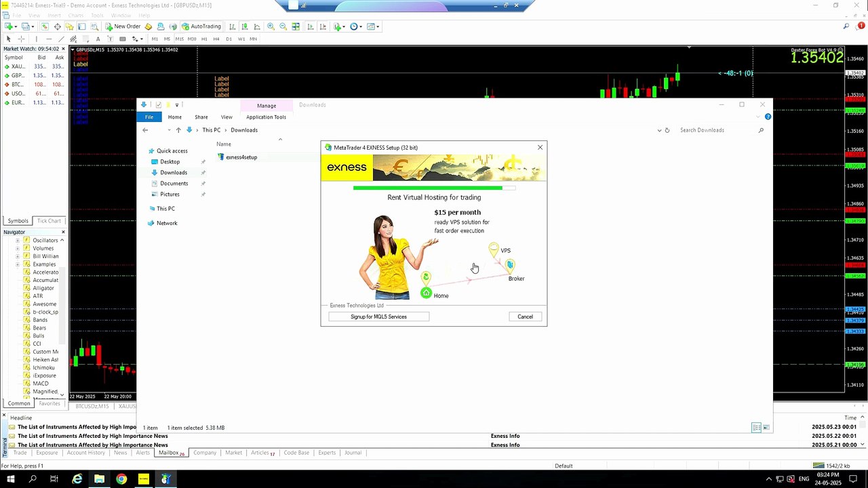Select the bar chart type icon

click(x=233, y=26)
